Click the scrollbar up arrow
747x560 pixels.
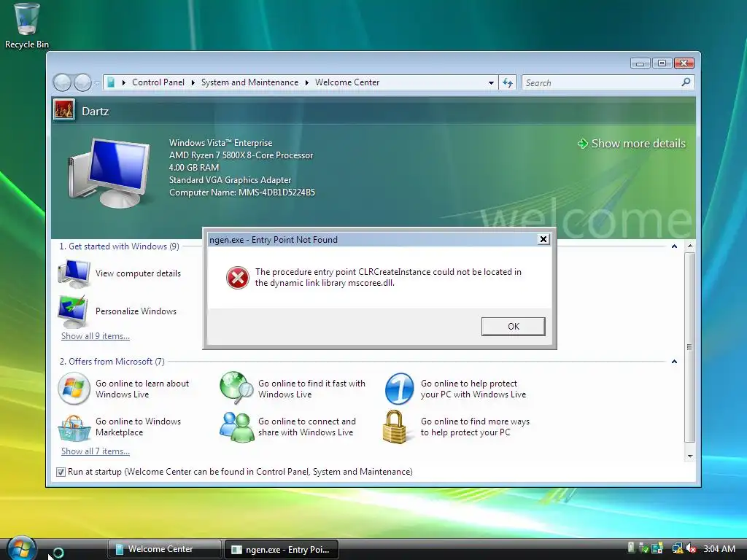coord(690,246)
